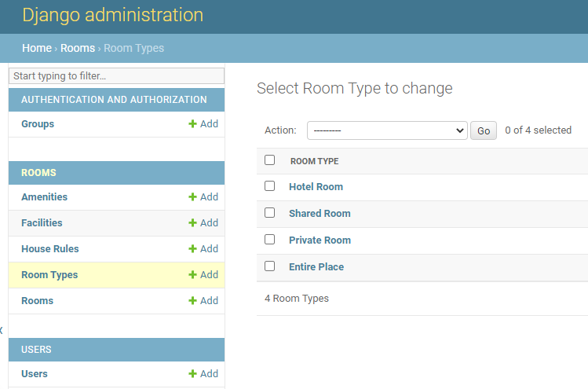
Task: Open the Authentication and Authorization section header
Action: tap(114, 100)
